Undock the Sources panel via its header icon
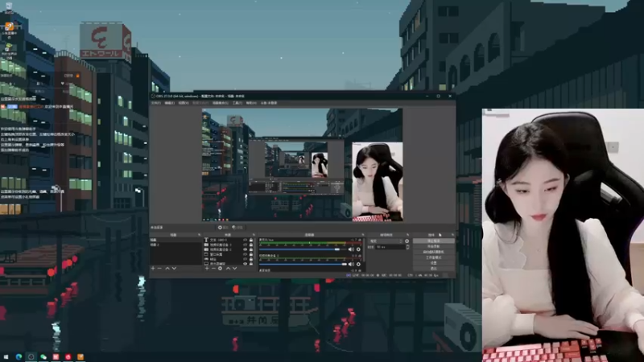Viewport: 644px width, 362px height. [254, 235]
